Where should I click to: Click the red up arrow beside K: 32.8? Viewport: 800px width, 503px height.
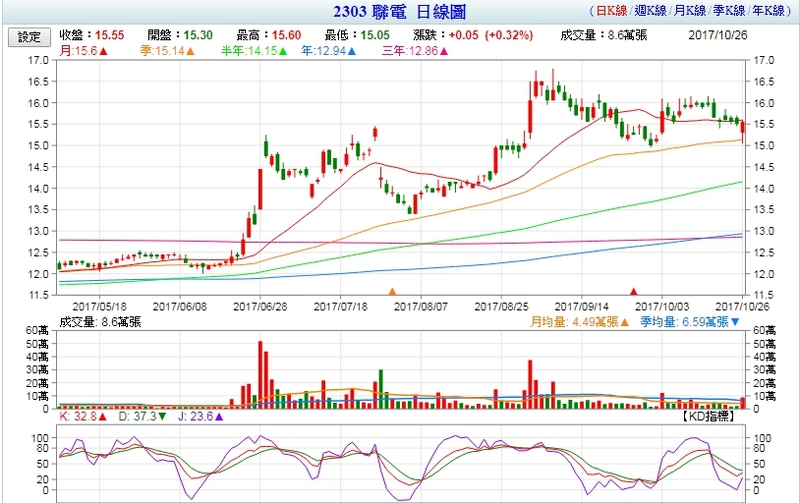click(x=103, y=417)
